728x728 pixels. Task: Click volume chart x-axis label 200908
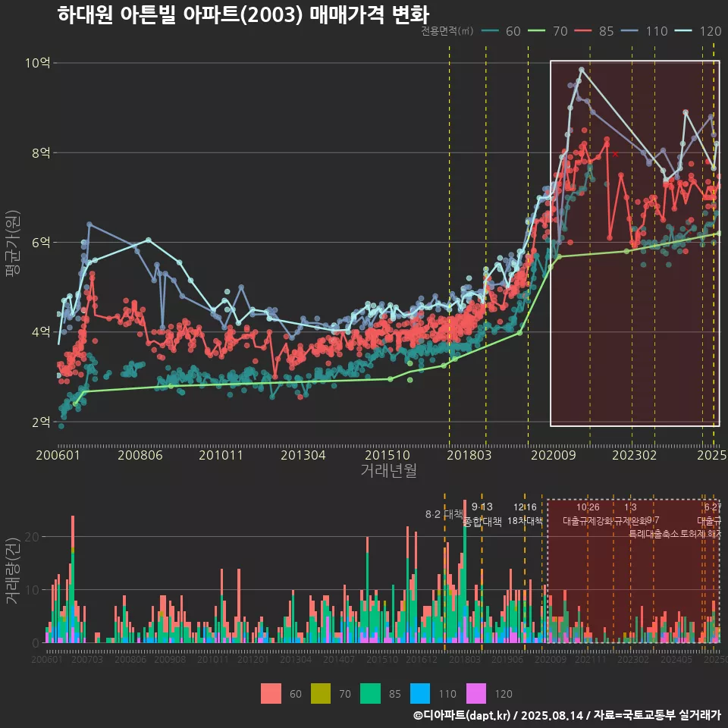tap(170, 659)
